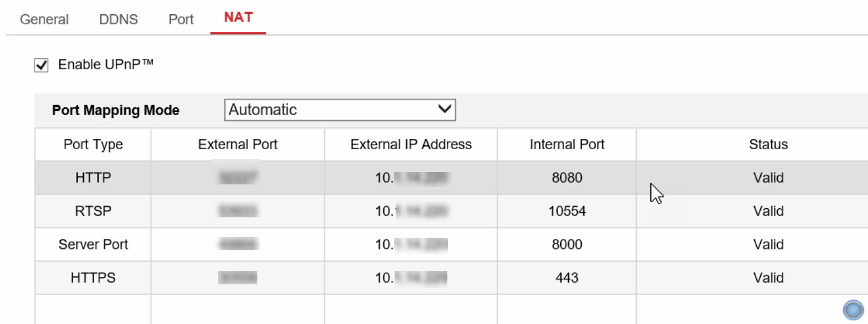This screenshot has width=868, height=324.
Task: Click internal port 8080 cell
Action: click(567, 178)
